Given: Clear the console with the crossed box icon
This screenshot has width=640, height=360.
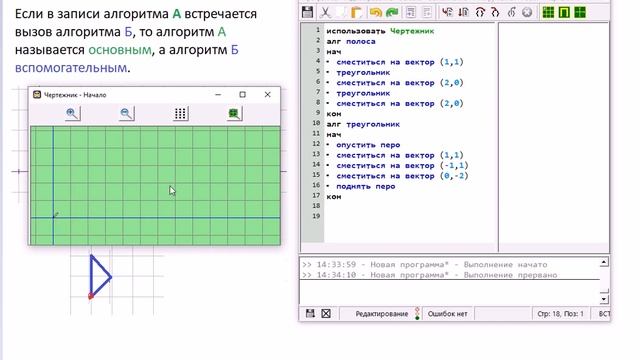Looking at the screenshot, I should pos(326,313).
